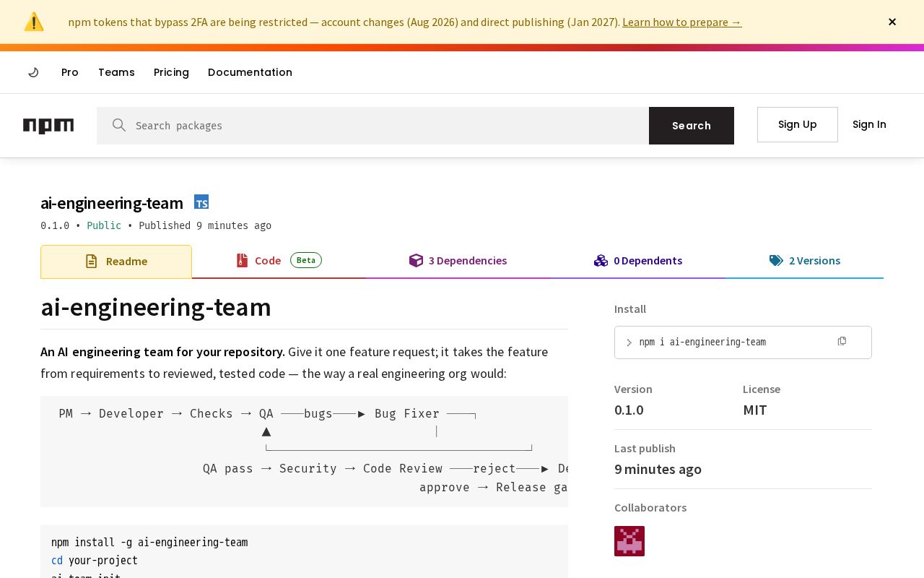Go to Teams page
Image resolution: width=924 pixels, height=578 pixels.
click(x=116, y=72)
